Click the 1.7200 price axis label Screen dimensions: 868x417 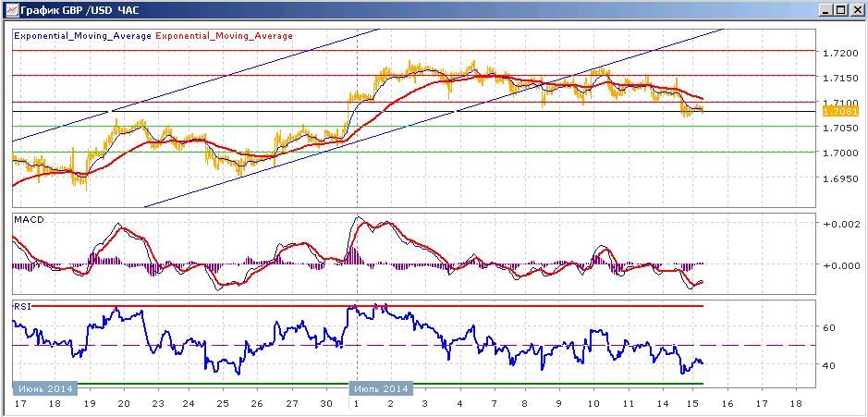point(839,54)
